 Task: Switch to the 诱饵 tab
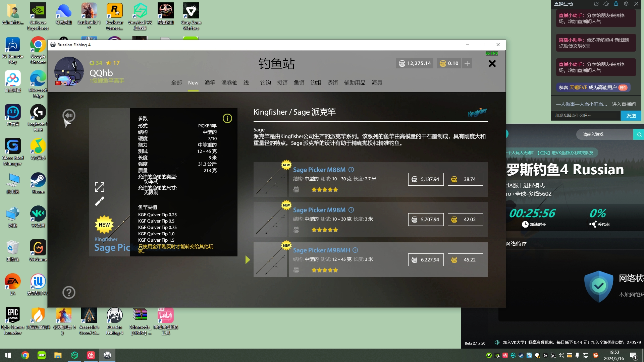pyautogui.click(x=333, y=83)
